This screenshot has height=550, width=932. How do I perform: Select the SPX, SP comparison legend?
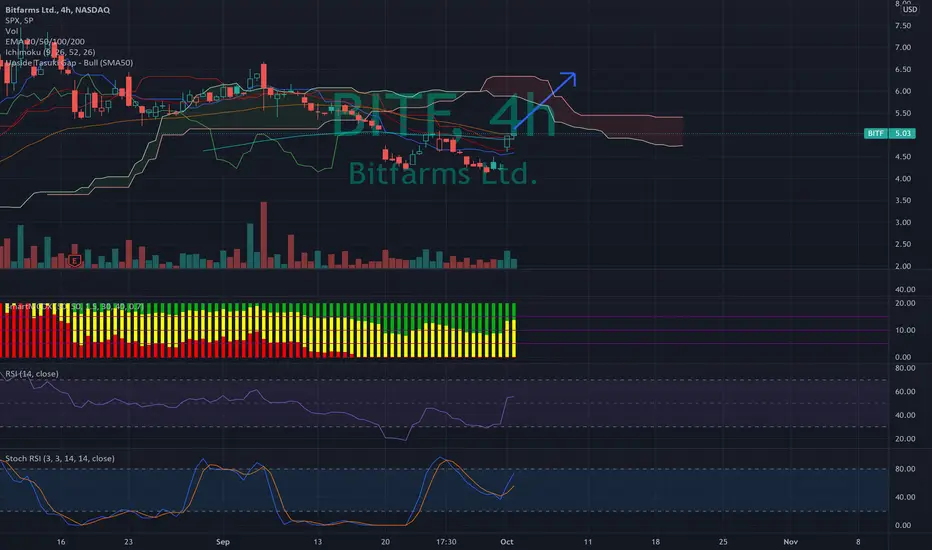pos(19,21)
